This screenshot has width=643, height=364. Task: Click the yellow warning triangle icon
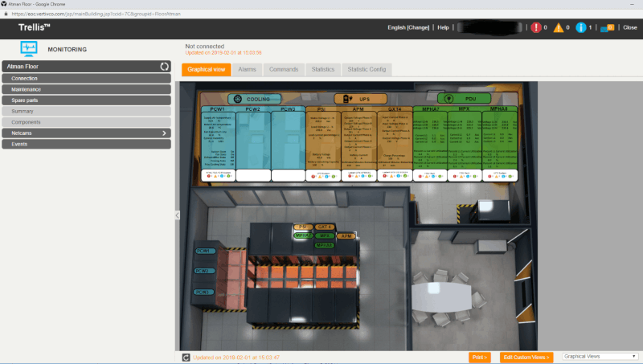pos(559,27)
